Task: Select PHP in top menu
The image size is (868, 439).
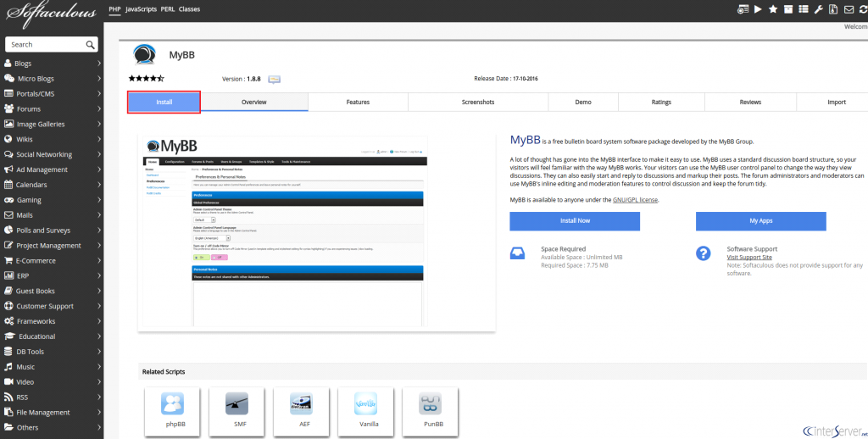Action: [x=114, y=8]
